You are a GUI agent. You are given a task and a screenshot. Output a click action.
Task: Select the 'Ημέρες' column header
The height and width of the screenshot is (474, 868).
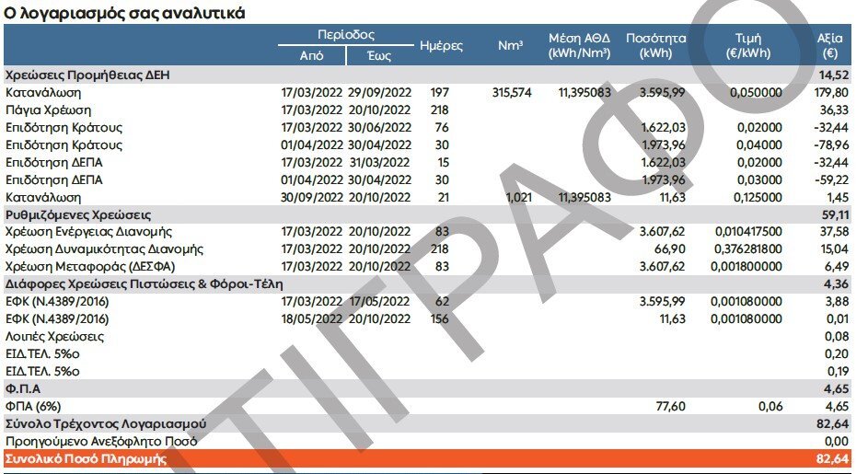(x=441, y=46)
